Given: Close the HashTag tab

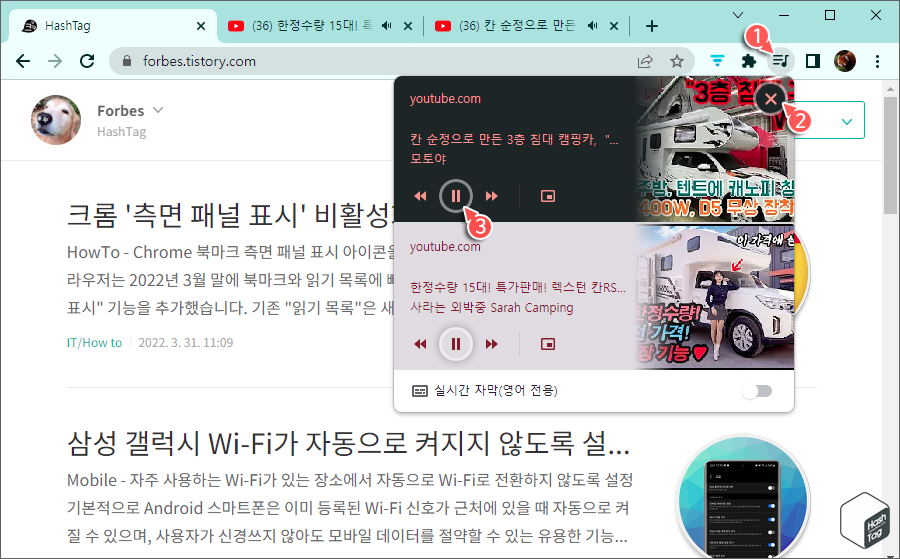Looking at the screenshot, I should [201, 26].
